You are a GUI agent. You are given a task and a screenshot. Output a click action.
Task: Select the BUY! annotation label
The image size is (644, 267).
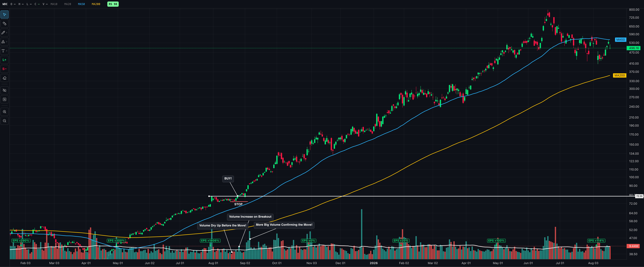pos(228,178)
